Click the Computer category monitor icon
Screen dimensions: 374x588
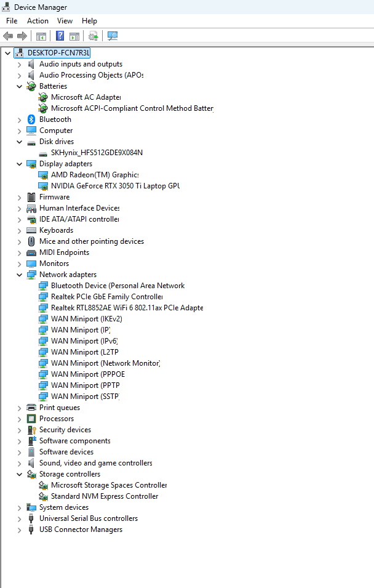(x=31, y=131)
